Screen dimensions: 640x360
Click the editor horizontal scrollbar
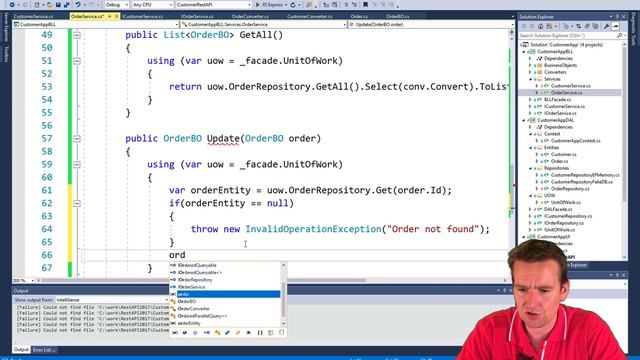(203, 280)
